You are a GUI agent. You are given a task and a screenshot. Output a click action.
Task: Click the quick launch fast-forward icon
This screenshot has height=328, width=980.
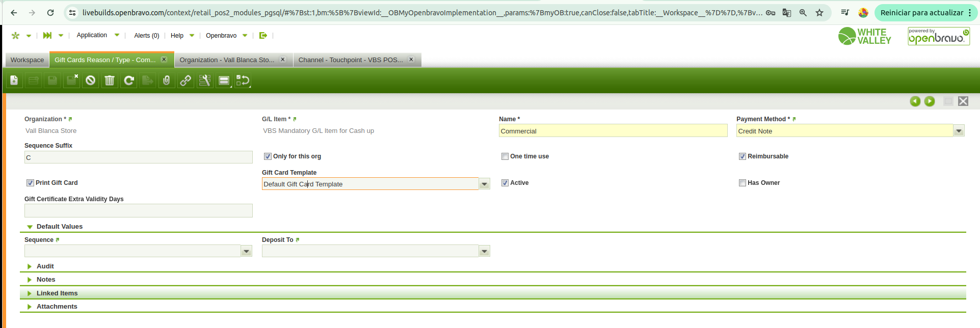click(47, 35)
